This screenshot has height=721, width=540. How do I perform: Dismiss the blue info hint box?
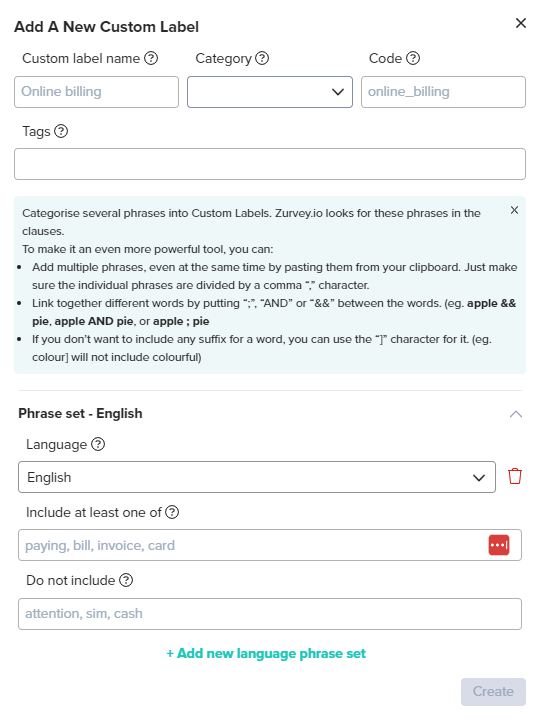click(x=514, y=210)
